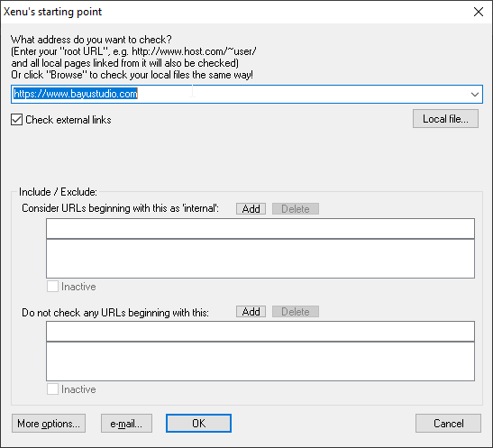The height and width of the screenshot is (448, 493).
Task: Add a URL exclusion prefix entry
Action: [x=251, y=312]
